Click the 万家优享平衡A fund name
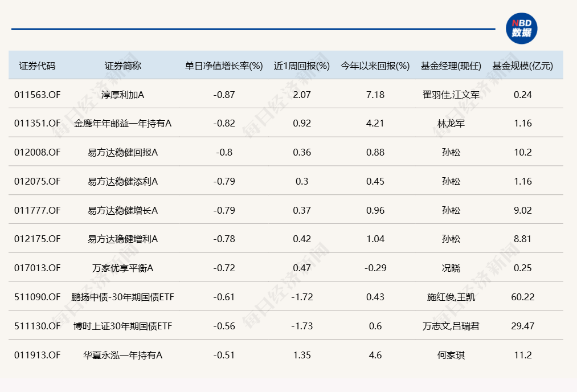The height and width of the screenshot is (392, 577). (122, 268)
